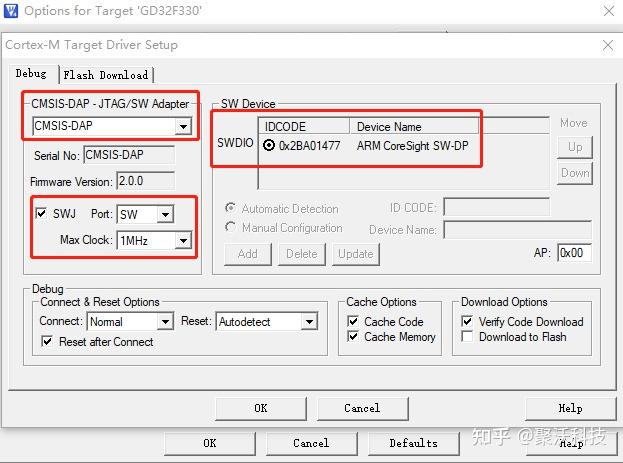Click OK in Cortex-M Target Driver Setup
Image resolution: width=623 pixels, height=463 pixels.
[x=261, y=408]
